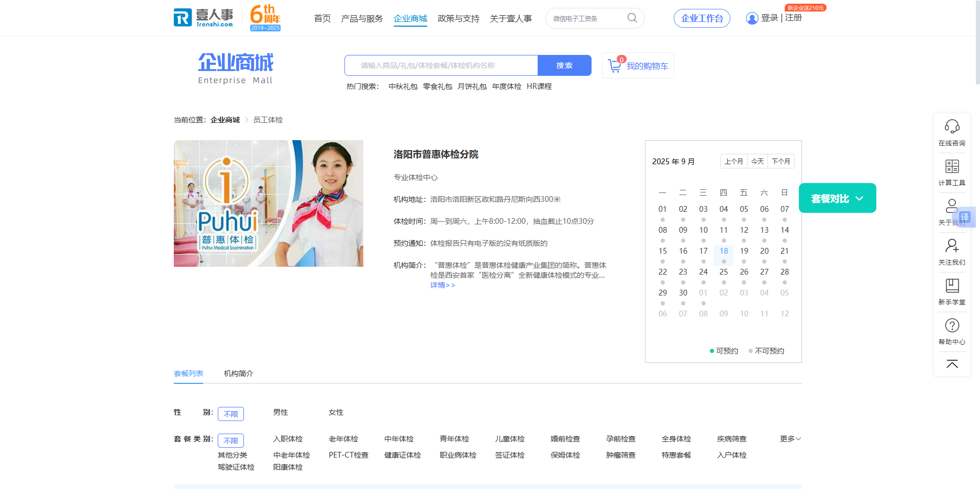Switch to 机构简介 tab
Image resolution: width=980 pixels, height=489 pixels.
239,373
